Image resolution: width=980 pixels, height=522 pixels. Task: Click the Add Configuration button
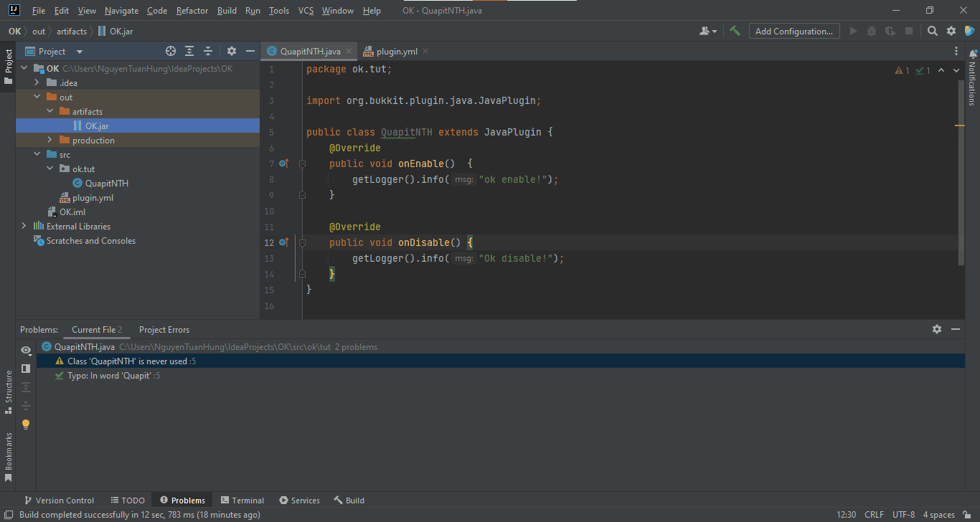tap(793, 31)
